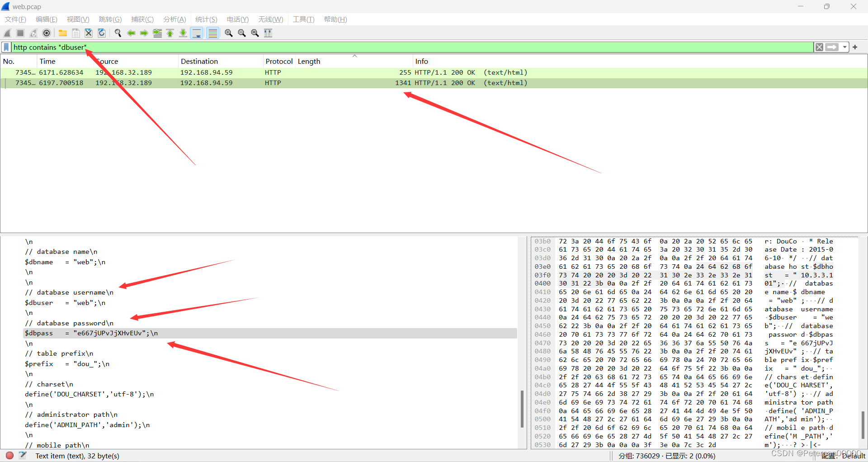
Task: Add a filter button with plus
Action: [x=855, y=47]
